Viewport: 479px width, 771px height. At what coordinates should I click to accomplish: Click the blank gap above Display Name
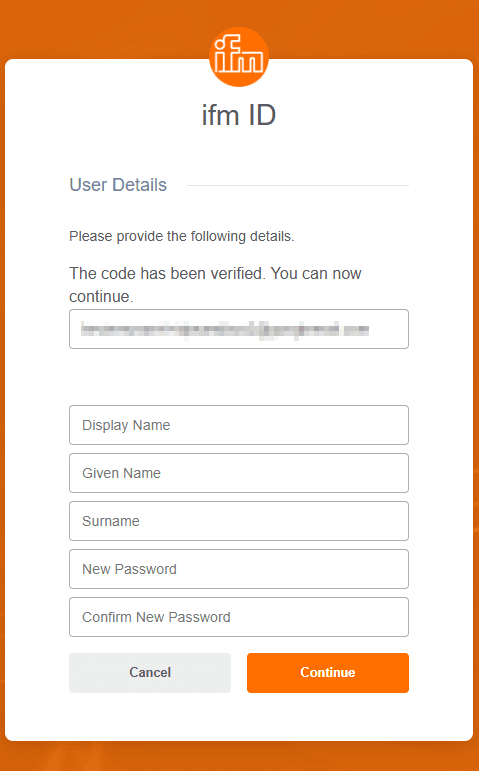click(x=239, y=377)
